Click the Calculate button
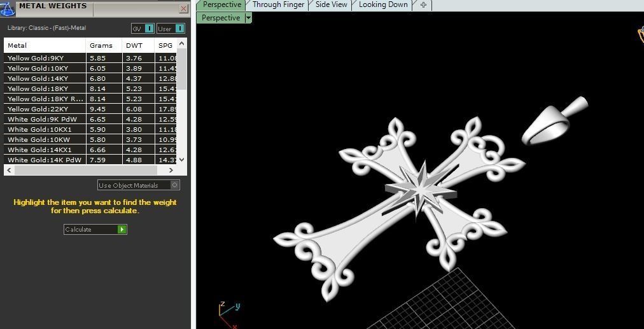 click(x=95, y=229)
